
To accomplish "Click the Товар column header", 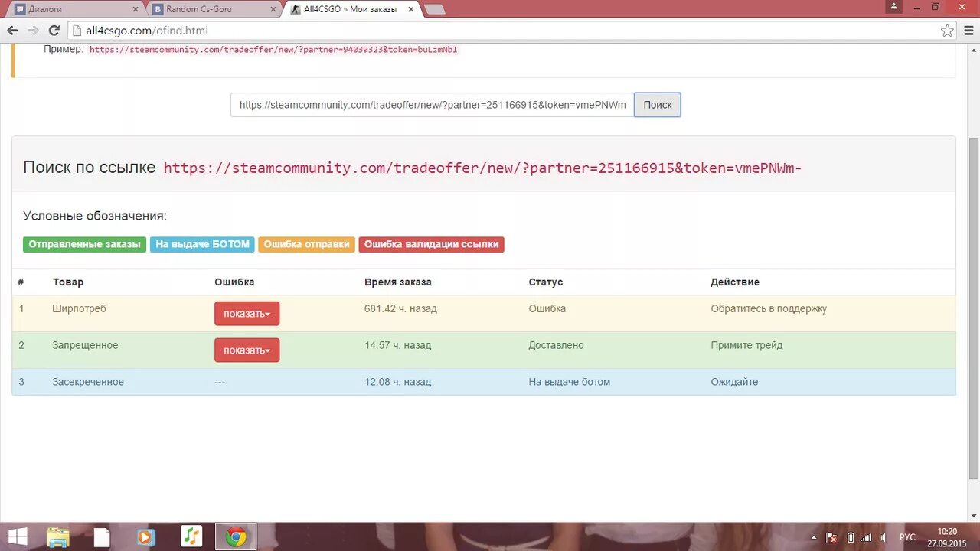I will (68, 282).
